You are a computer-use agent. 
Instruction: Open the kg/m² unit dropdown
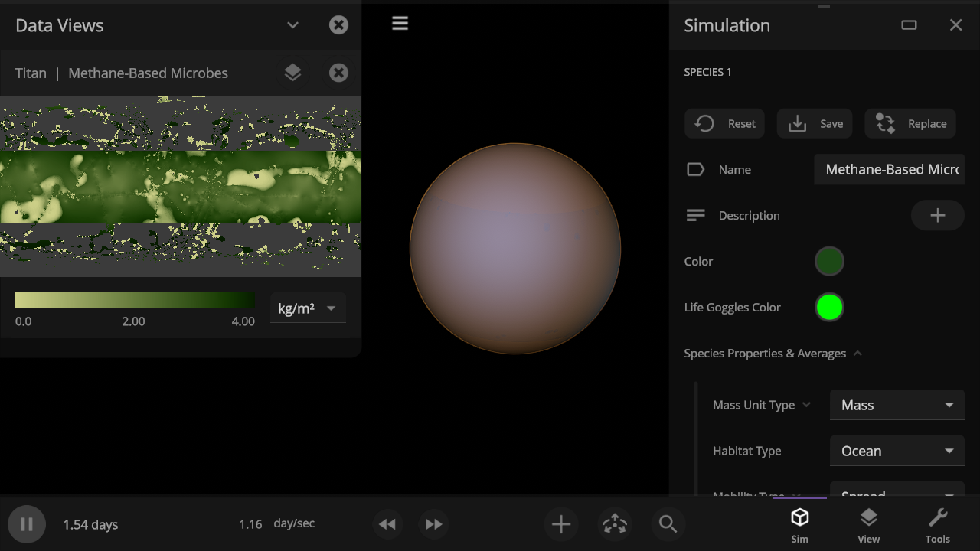(307, 308)
